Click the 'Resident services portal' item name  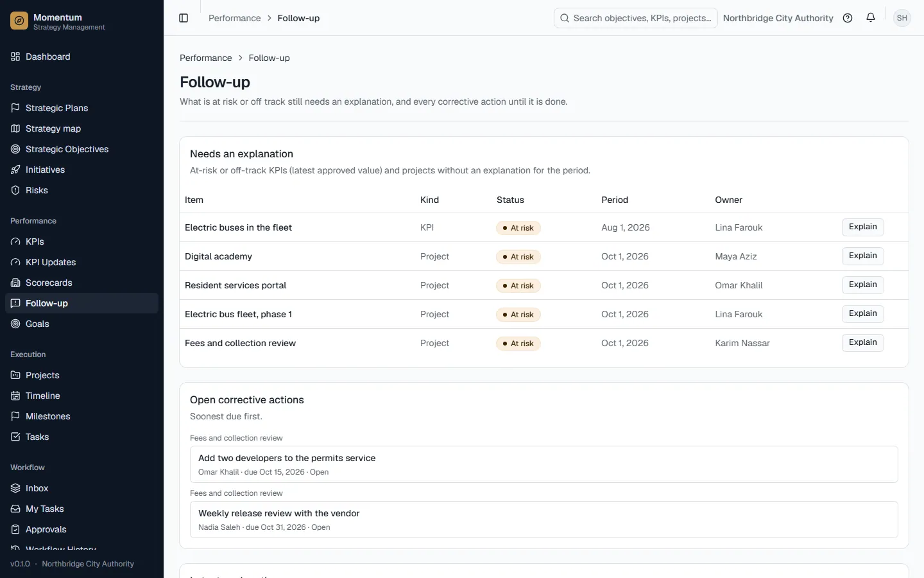point(235,285)
